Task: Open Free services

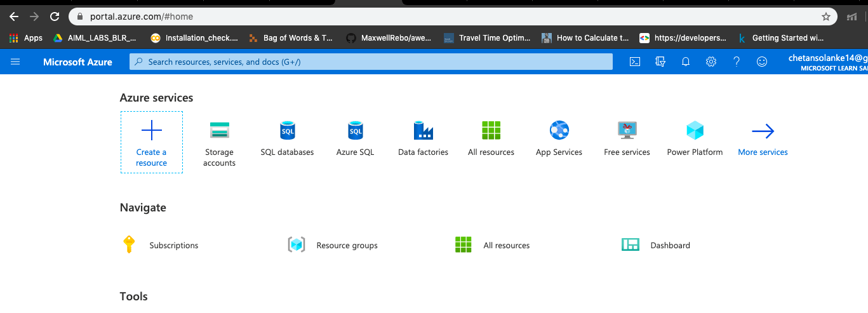Action: coord(627,138)
